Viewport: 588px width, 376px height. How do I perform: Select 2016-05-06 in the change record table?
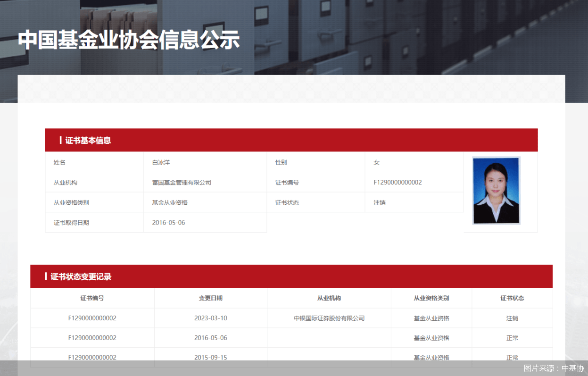[x=210, y=338]
